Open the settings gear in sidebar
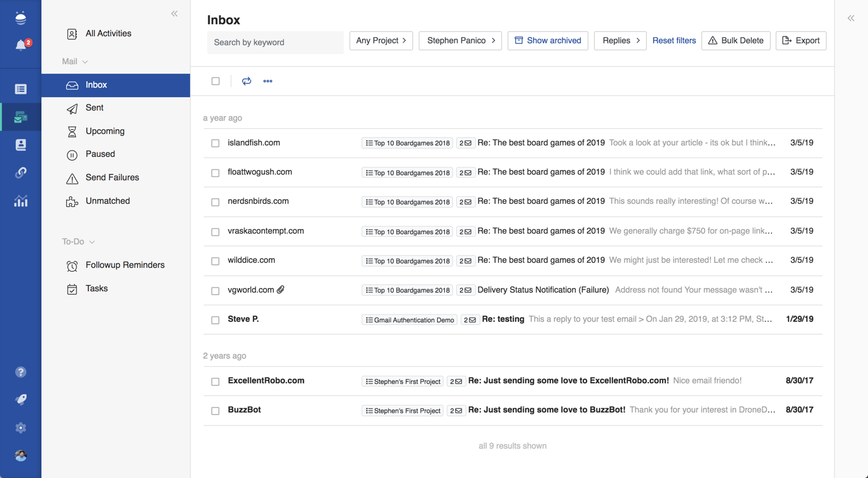 coord(21,428)
